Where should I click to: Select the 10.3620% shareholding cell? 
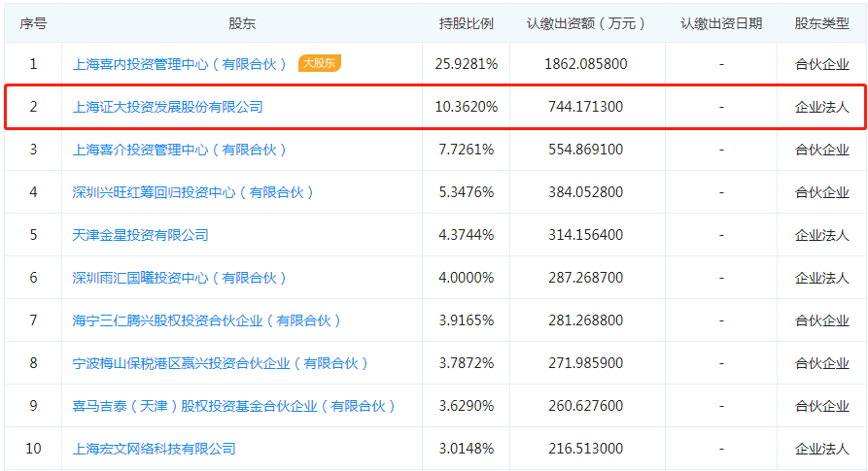tap(467, 107)
